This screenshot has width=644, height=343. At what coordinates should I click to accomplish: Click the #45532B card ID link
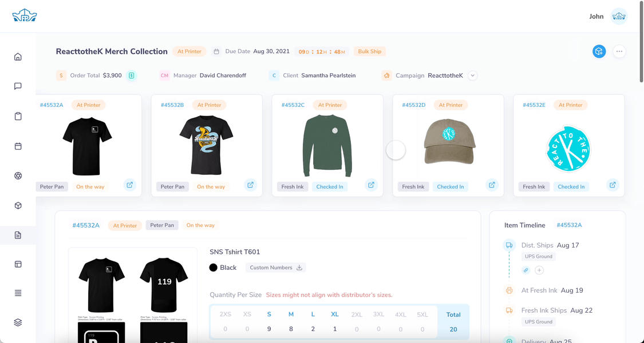[x=172, y=105]
